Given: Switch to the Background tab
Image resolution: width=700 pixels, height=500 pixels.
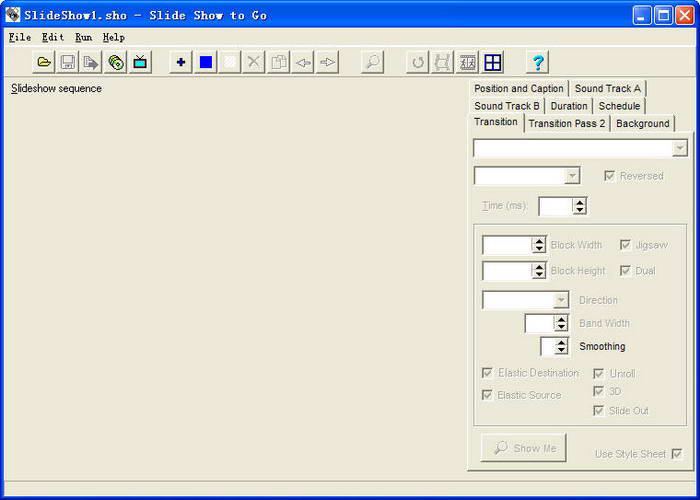Looking at the screenshot, I should [642, 124].
